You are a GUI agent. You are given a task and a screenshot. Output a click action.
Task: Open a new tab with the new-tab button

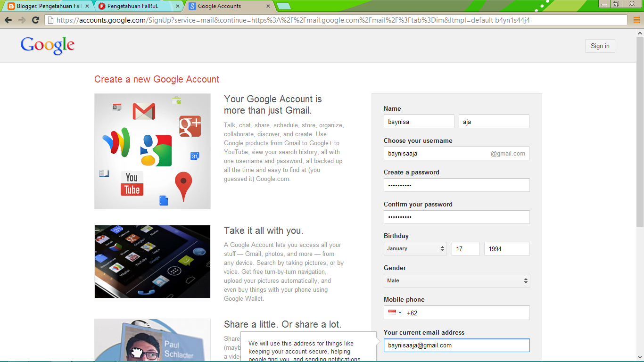[283, 6]
